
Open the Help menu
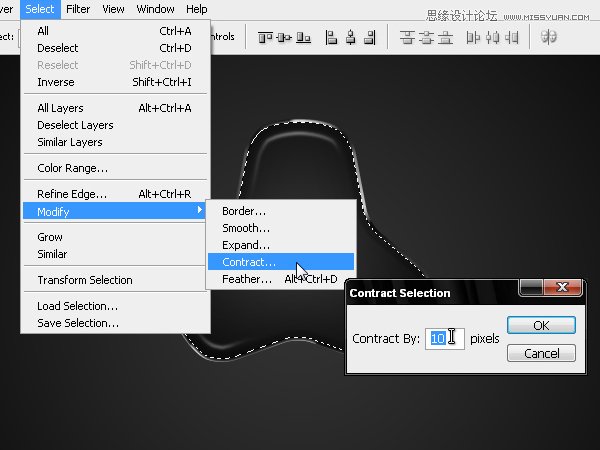[197, 9]
